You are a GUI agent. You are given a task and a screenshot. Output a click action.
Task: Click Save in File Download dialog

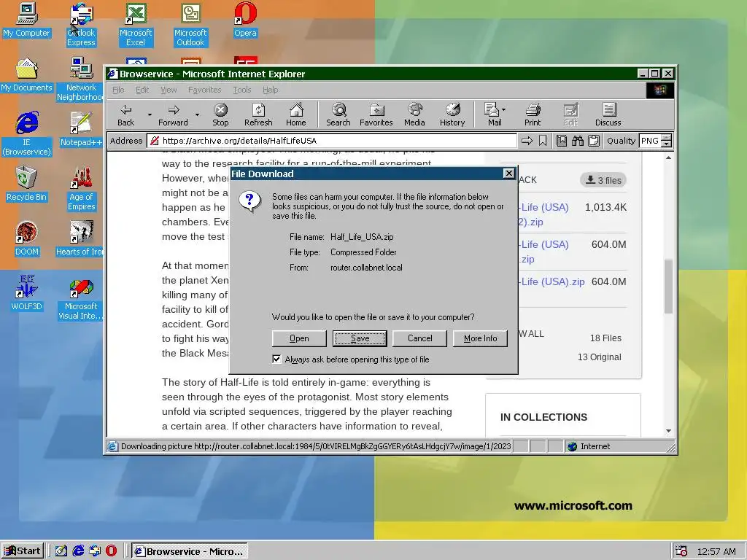pos(360,338)
